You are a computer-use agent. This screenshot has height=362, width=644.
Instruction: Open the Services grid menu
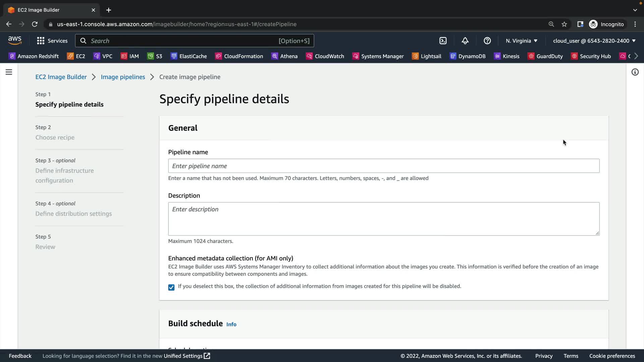click(x=52, y=41)
